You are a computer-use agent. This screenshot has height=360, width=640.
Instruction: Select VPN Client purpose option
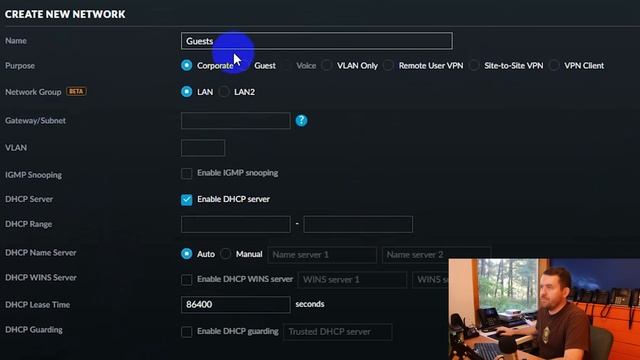pyautogui.click(x=554, y=65)
